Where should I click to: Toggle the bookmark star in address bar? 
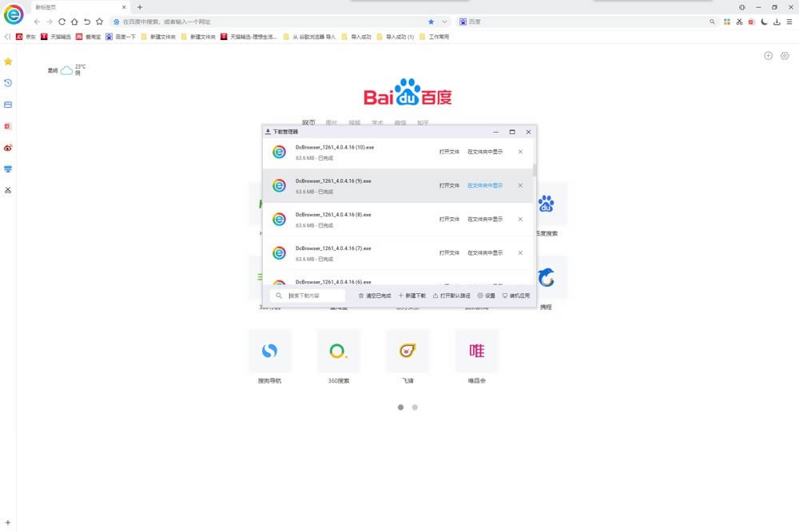tap(431, 22)
